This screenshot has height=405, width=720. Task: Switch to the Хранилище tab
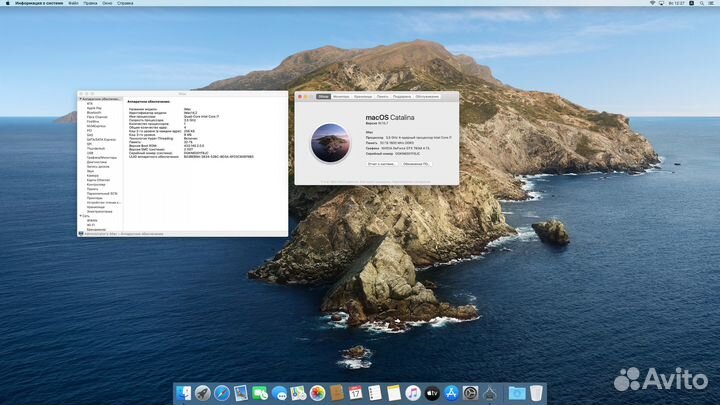(363, 96)
